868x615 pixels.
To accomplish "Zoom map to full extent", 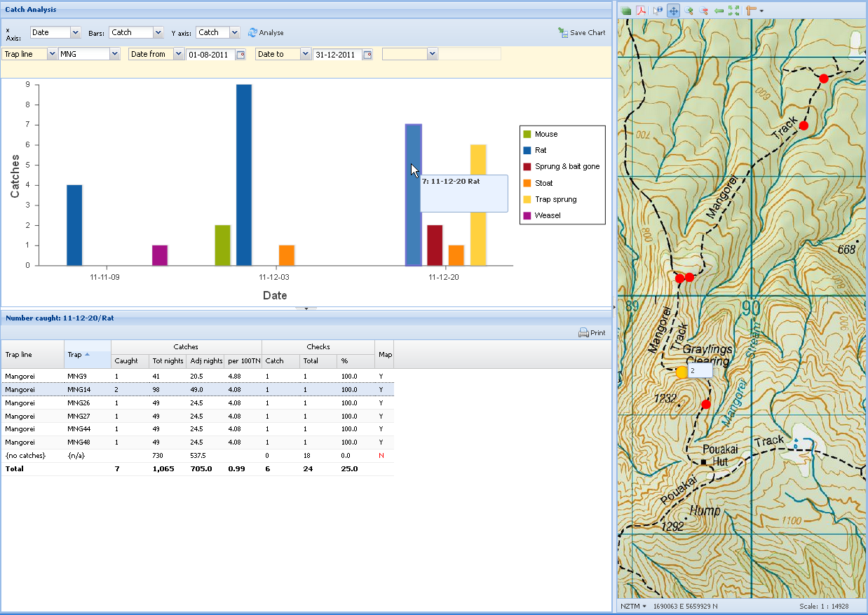I will 733,11.
